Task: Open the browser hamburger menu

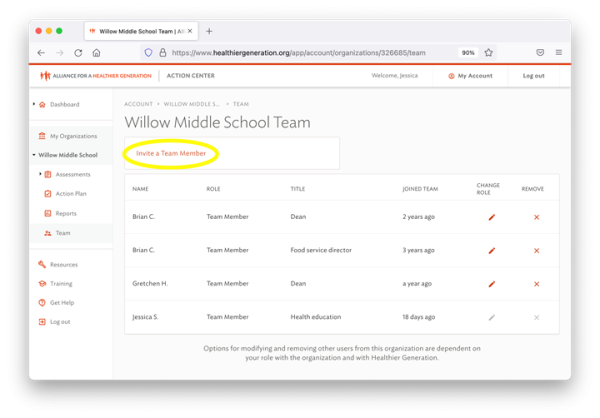Action: click(x=559, y=53)
